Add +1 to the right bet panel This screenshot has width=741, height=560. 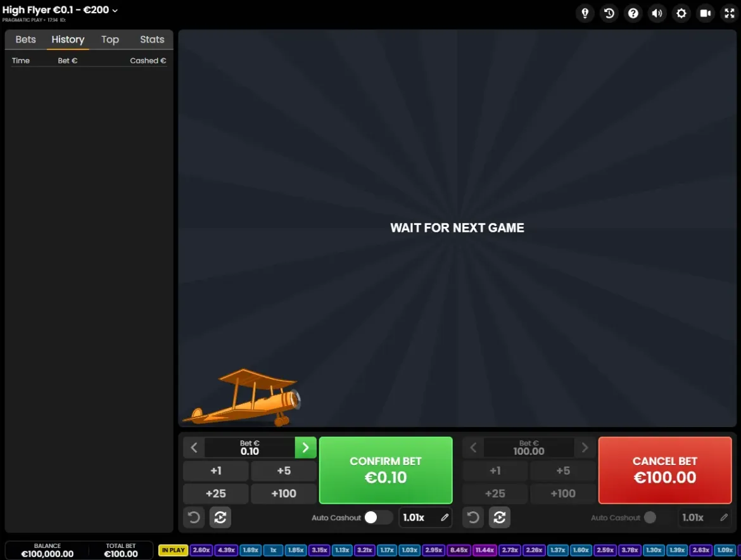(495, 471)
